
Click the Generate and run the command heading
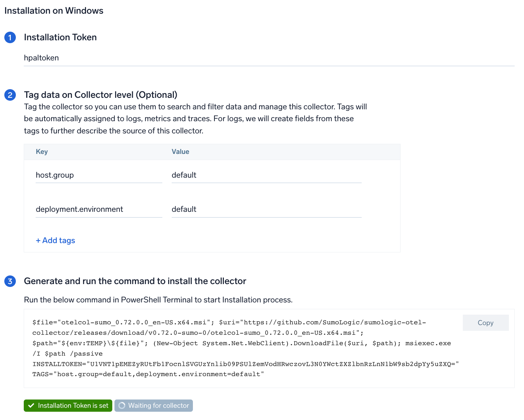(135, 281)
